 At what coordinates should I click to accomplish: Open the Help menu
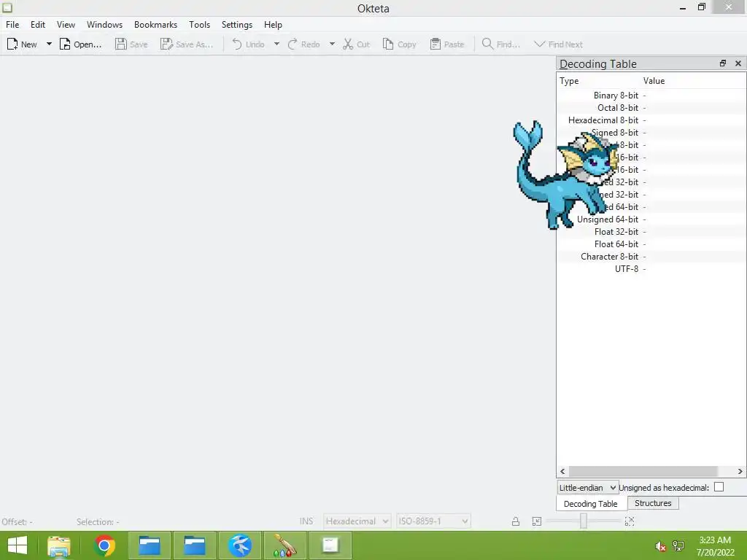273,25
